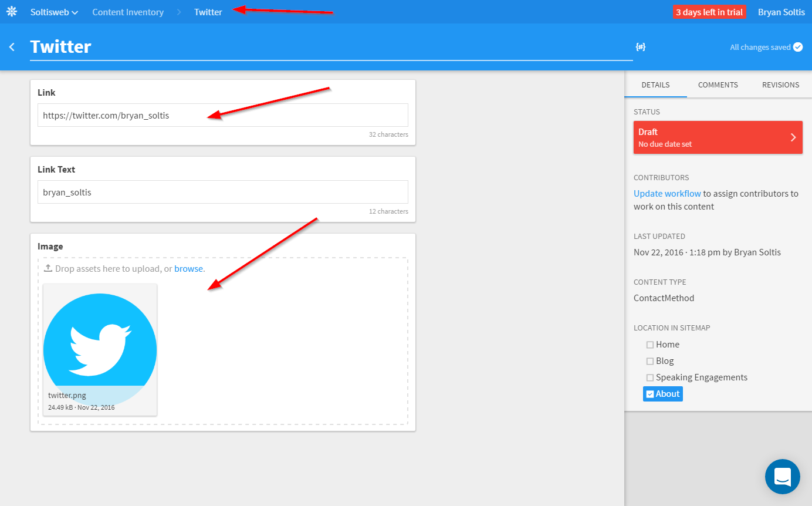Click the chevron on Draft status
The height and width of the screenshot is (506, 812).
(x=793, y=137)
